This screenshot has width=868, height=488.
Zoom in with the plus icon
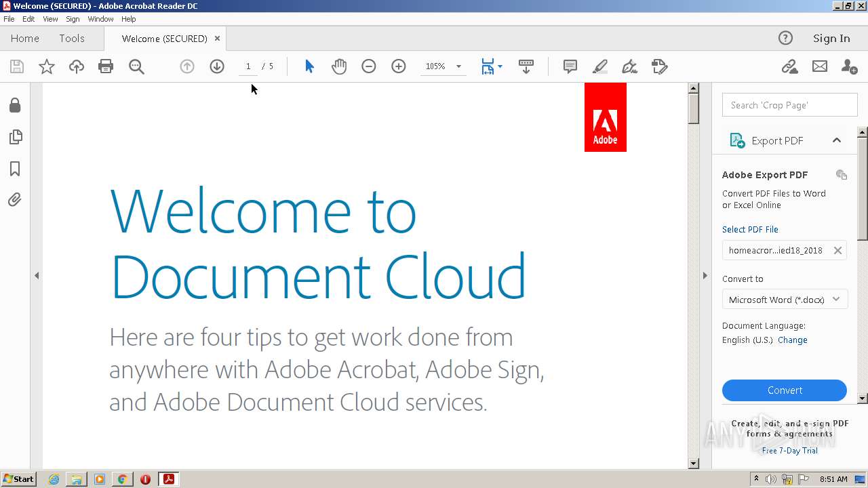pyautogui.click(x=399, y=66)
